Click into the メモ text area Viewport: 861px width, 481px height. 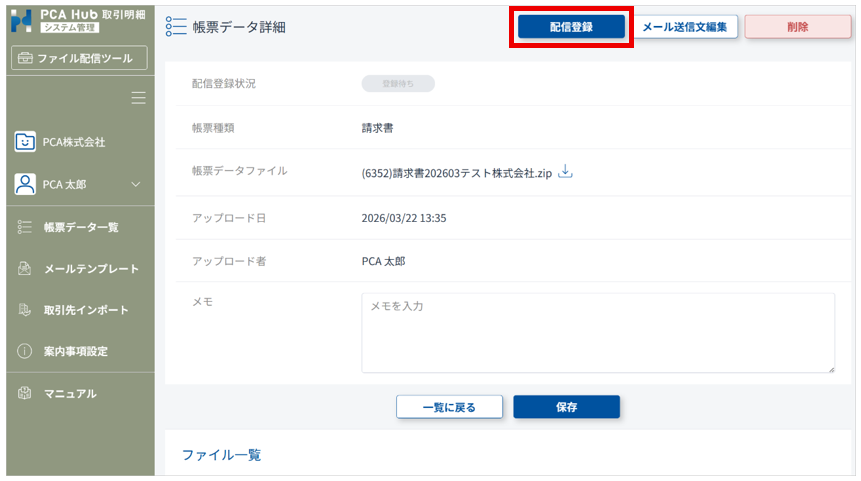coord(597,333)
